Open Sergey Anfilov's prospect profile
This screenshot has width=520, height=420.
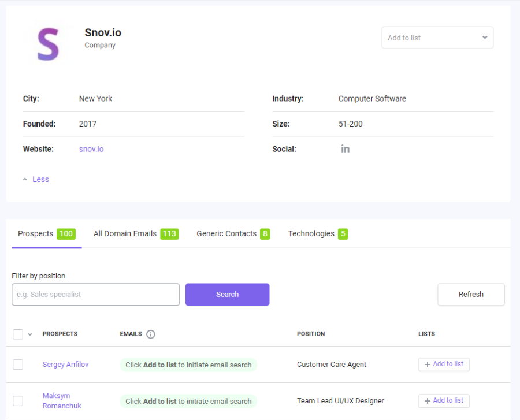[x=66, y=365]
